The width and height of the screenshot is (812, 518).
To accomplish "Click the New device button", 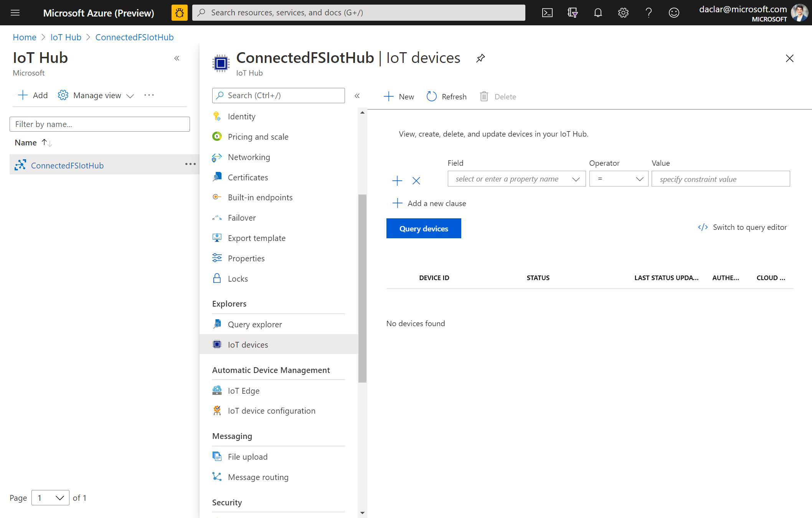I will [x=400, y=96].
